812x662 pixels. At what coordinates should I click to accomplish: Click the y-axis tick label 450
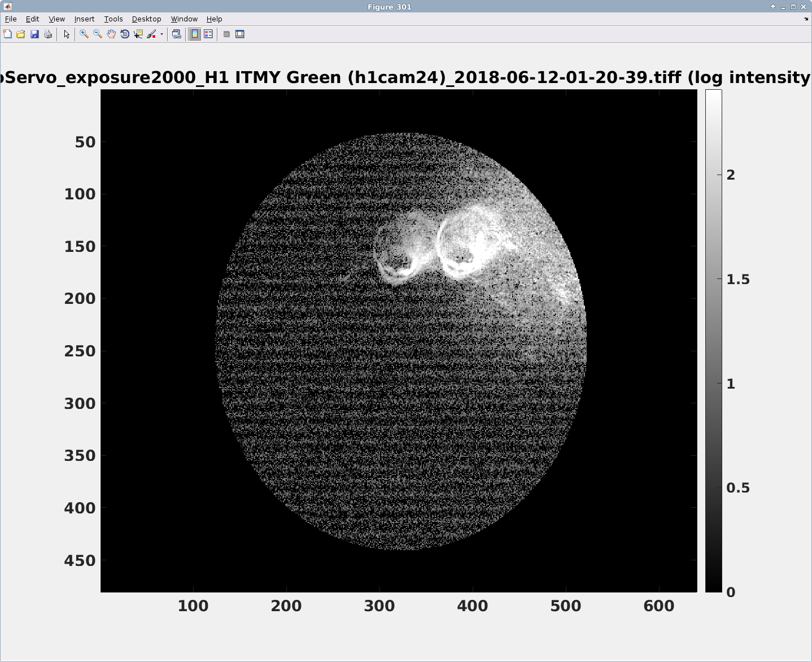point(80,561)
